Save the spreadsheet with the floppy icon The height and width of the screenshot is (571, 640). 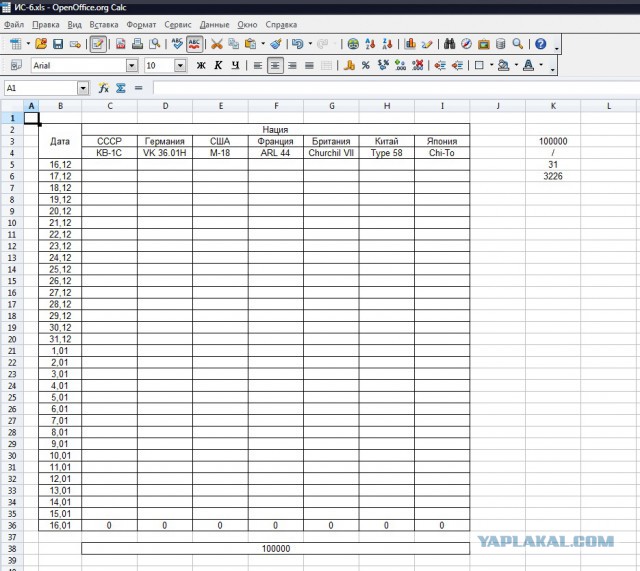pyautogui.click(x=58, y=44)
